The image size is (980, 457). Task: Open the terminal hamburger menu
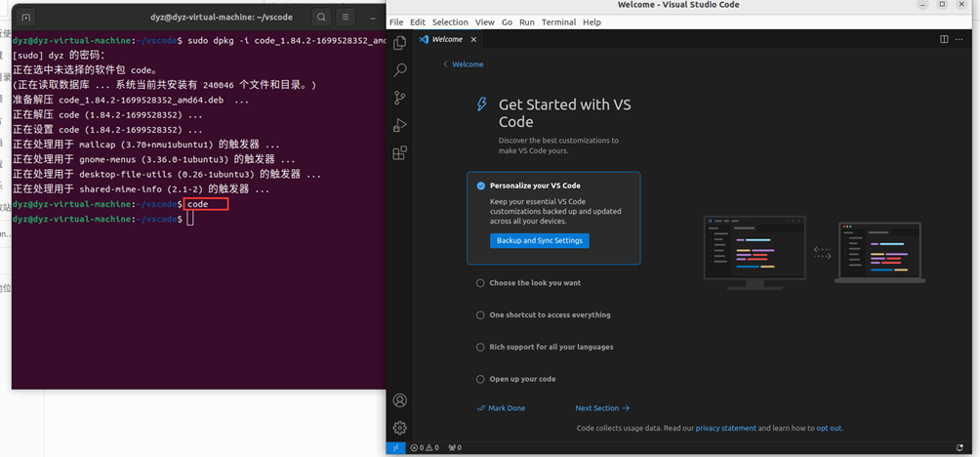coord(345,17)
